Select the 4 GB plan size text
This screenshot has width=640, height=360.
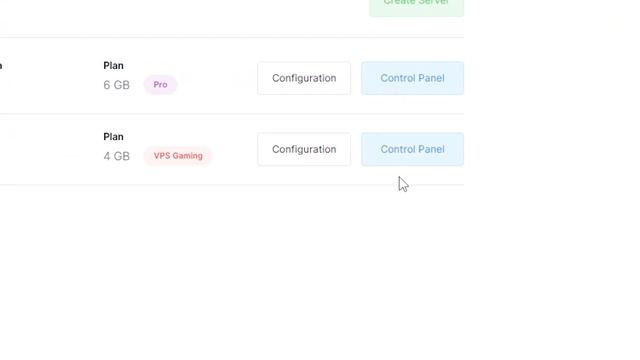[116, 156]
